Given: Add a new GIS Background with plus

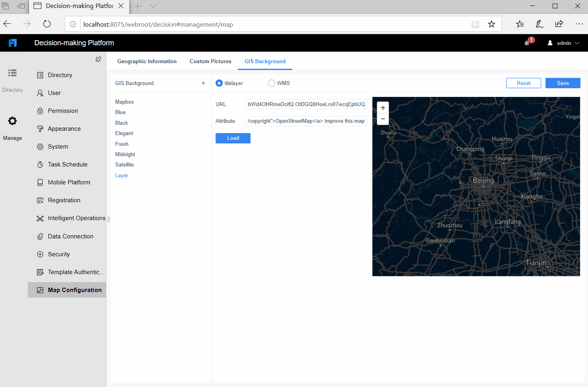Looking at the screenshot, I should (203, 83).
